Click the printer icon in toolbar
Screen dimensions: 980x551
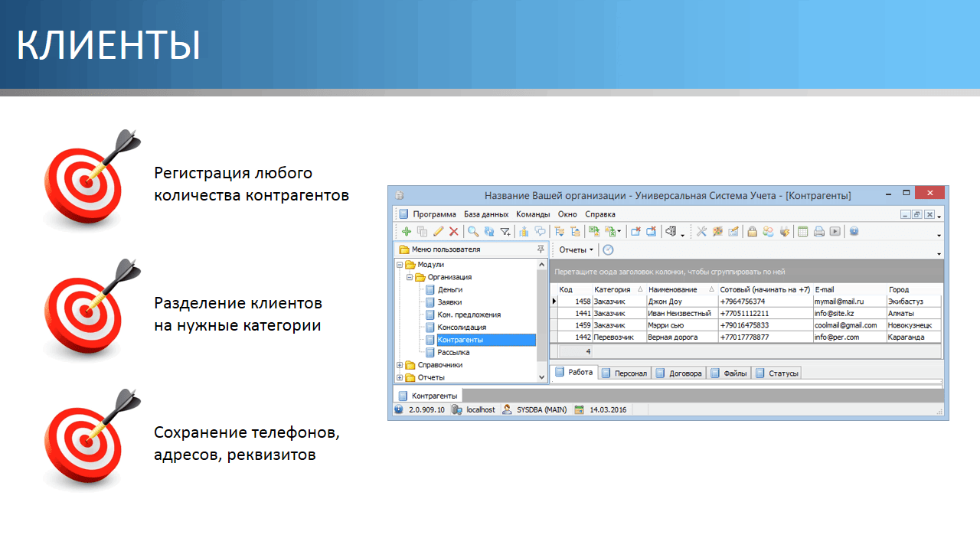coord(818,231)
